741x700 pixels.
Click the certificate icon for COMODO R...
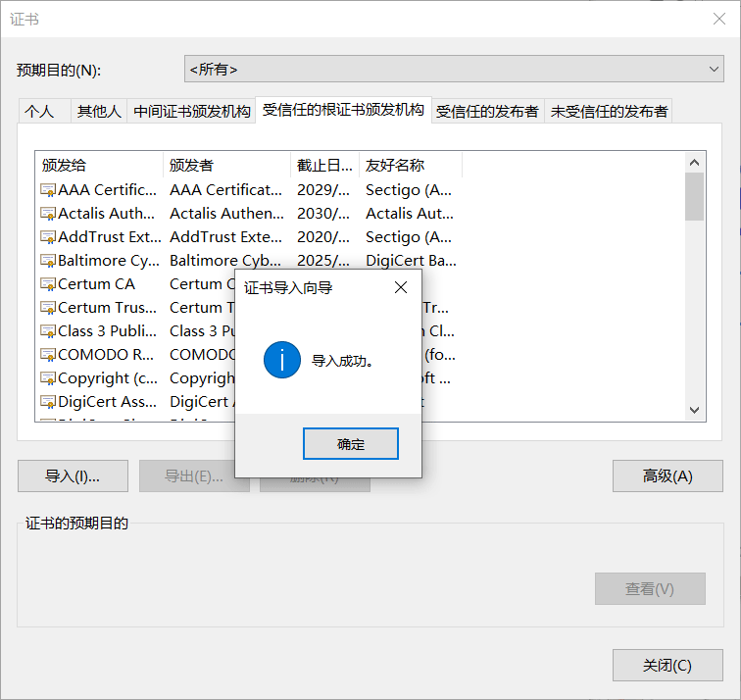[x=48, y=355]
